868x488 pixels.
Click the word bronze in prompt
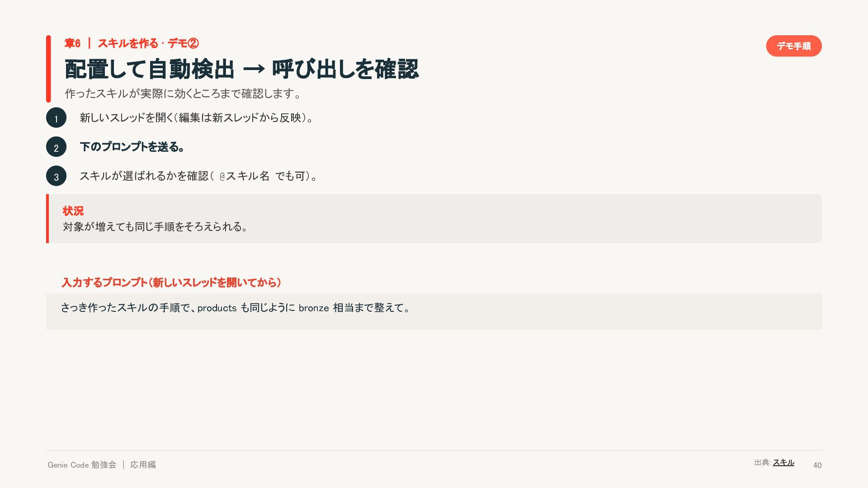314,308
